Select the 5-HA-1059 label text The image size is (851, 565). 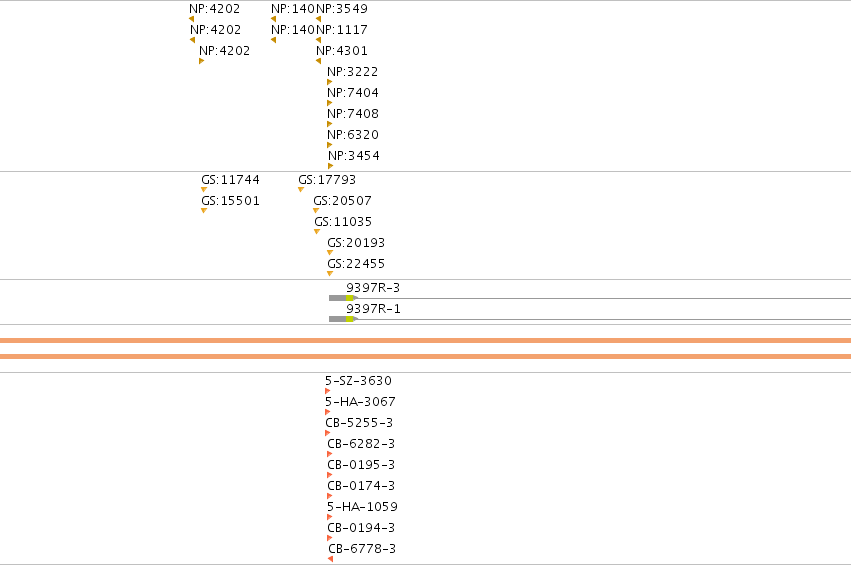[x=362, y=506]
